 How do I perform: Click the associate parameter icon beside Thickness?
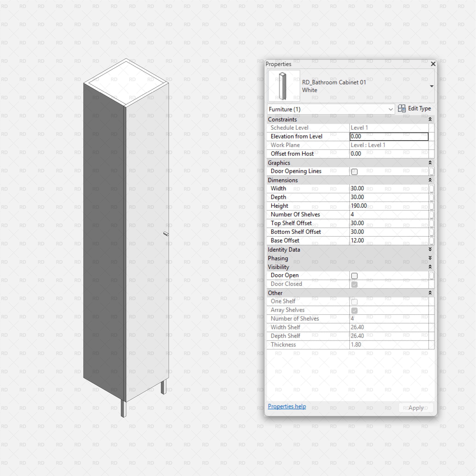(432, 345)
